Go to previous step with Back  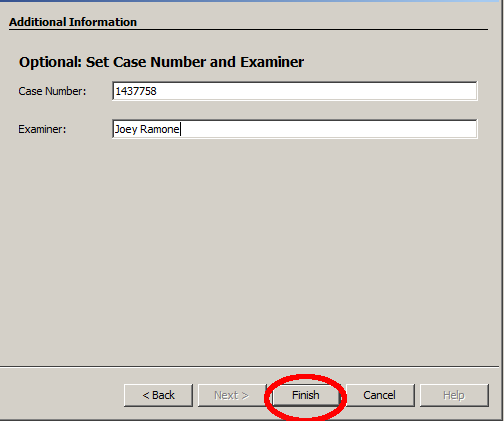[x=158, y=395]
